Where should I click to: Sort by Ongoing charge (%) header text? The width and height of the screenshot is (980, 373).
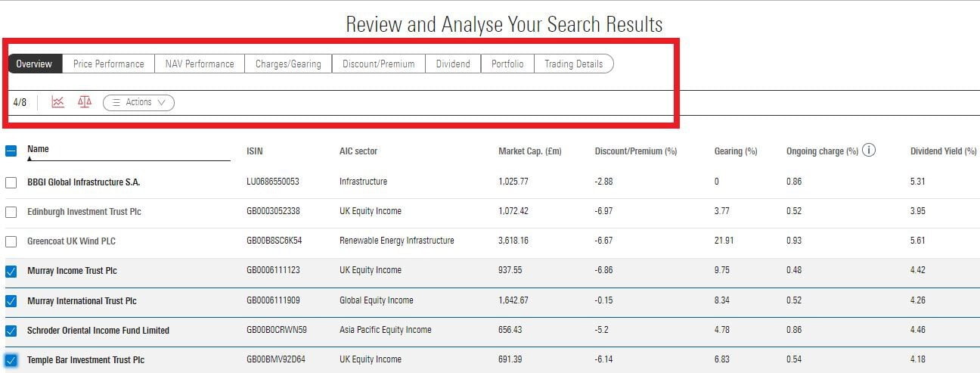point(822,151)
